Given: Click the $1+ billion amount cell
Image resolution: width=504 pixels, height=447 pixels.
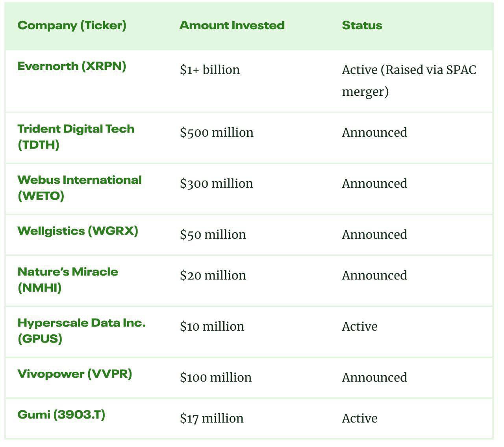Looking at the screenshot, I should 209,70.
